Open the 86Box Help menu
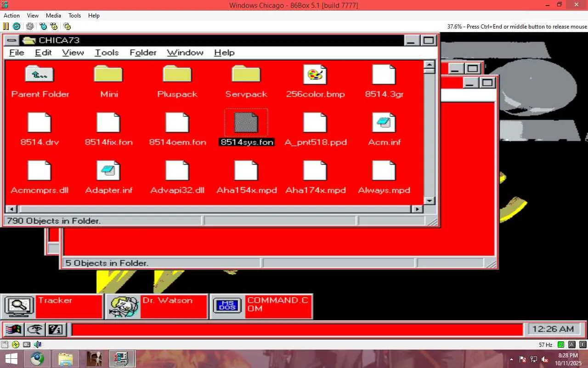The image size is (588, 368). point(94,16)
